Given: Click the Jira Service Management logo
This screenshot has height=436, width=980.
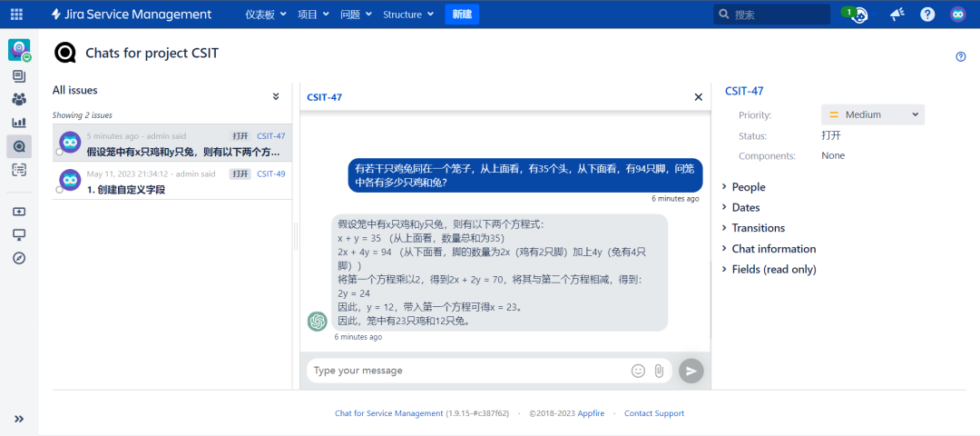Looking at the screenshot, I should click(132, 14).
